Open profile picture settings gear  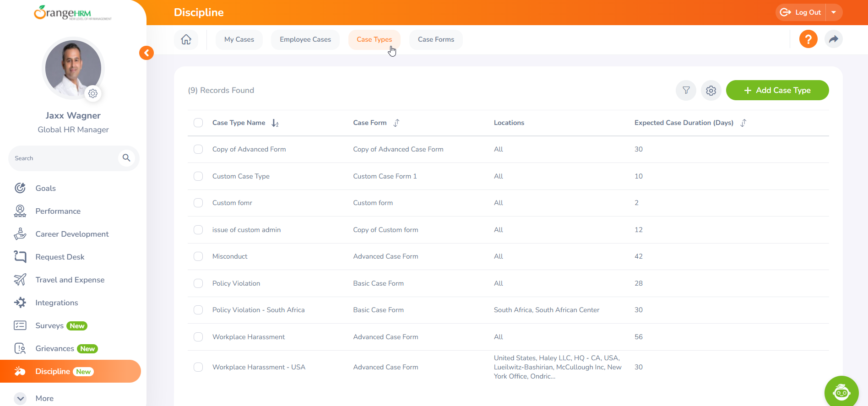(93, 93)
